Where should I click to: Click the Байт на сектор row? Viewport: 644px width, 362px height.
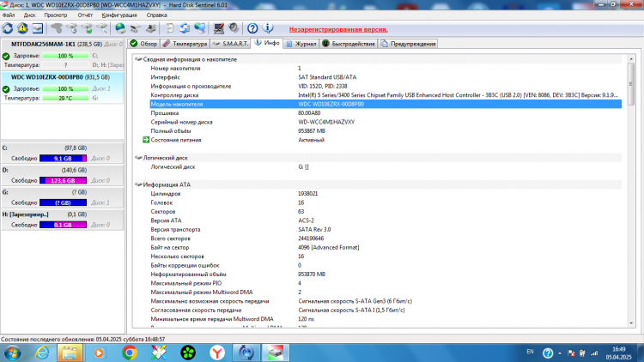pos(386,248)
